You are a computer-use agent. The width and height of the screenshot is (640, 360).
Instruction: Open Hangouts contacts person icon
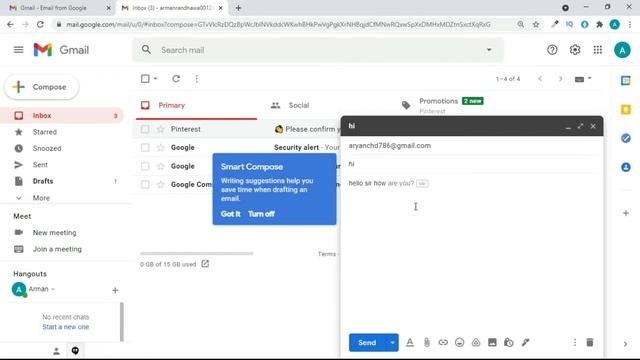point(56,351)
